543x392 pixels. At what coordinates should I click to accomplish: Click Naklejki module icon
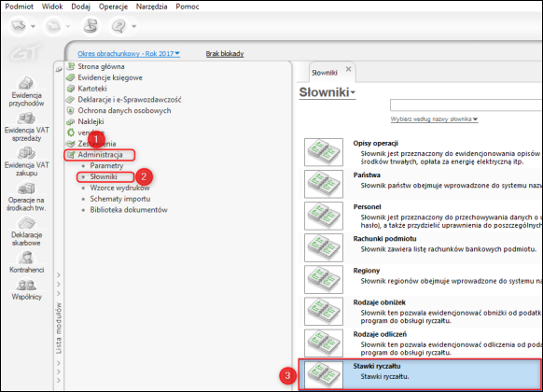(71, 122)
